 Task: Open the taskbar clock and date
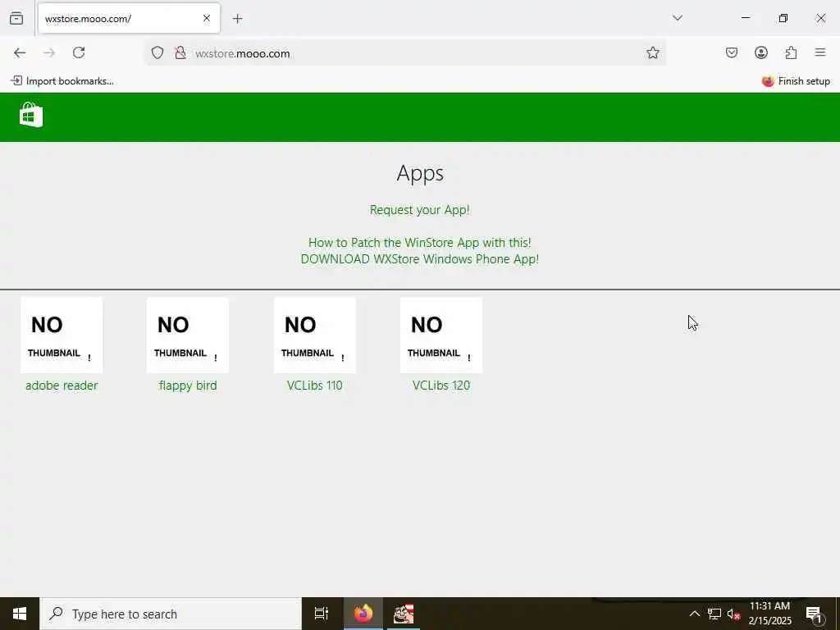tap(769, 614)
